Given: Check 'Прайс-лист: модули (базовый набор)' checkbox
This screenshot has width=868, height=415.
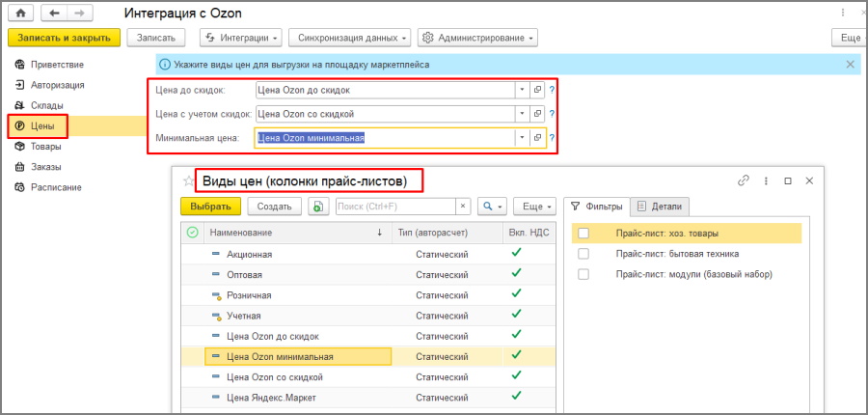Looking at the screenshot, I should pos(583,274).
